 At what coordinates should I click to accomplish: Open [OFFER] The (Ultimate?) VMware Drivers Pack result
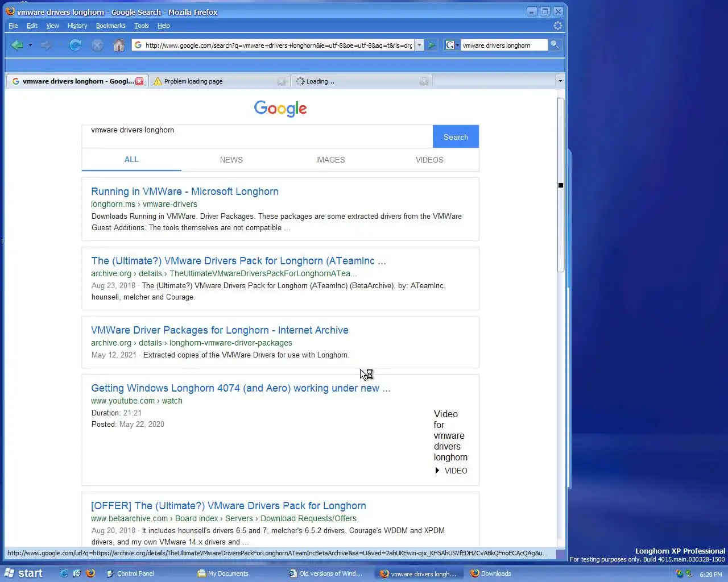[229, 506]
